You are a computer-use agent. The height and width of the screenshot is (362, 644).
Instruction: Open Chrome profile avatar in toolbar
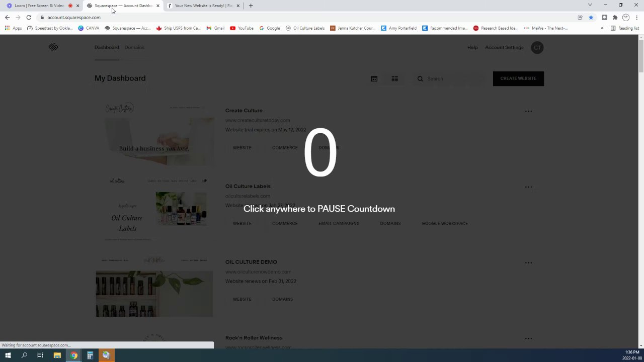(x=626, y=17)
